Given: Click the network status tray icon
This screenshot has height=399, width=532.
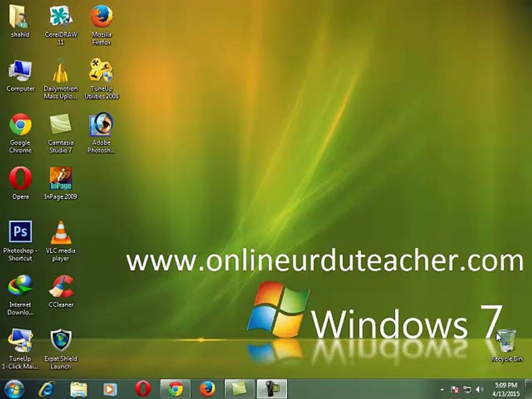Looking at the screenshot, I should point(467,390).
